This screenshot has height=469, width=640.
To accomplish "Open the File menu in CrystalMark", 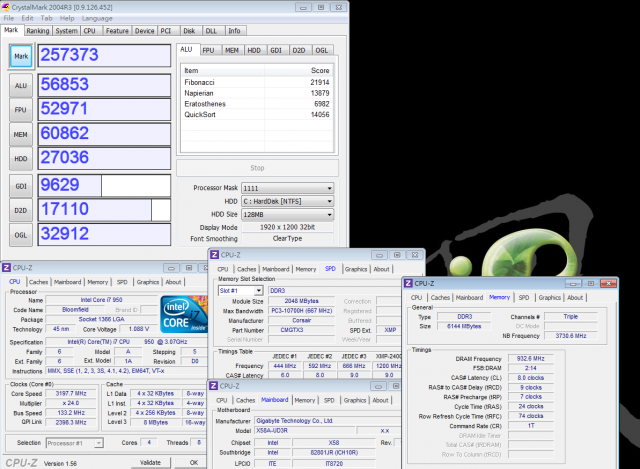I will [x=9, y=18].
